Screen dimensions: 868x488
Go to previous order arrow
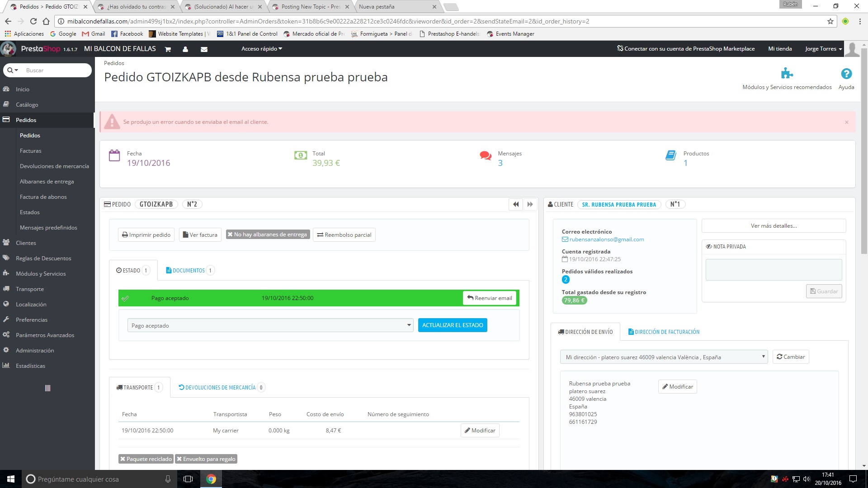click(x=516, y=204)
